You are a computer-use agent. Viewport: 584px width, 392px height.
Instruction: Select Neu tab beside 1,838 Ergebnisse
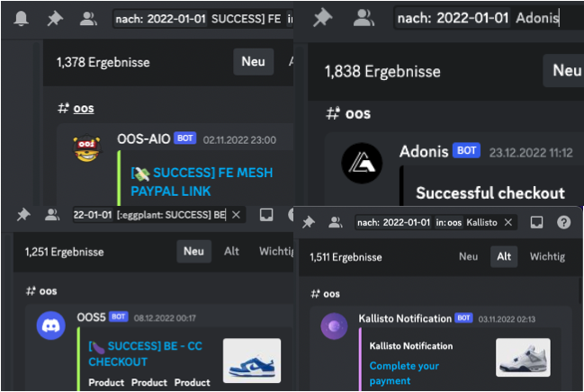(566, 70)
